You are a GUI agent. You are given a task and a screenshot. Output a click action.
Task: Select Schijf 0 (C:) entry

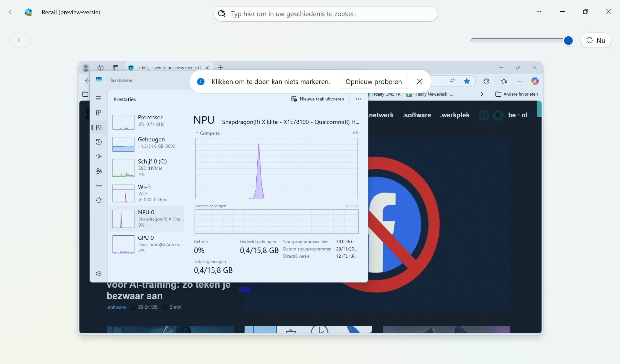[x=147, y=168]
